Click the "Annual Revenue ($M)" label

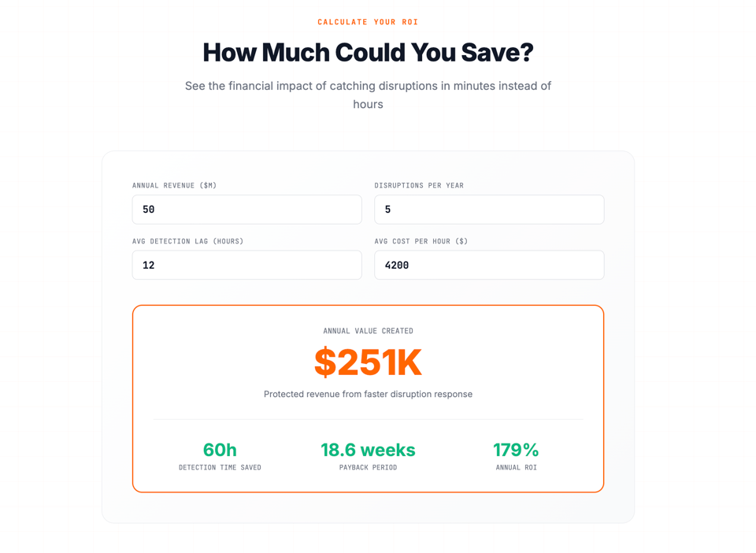pyautogui.click(x=174, y=186)
